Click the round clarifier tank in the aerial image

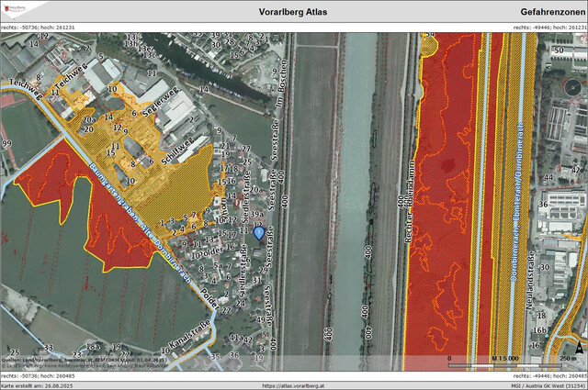click(573, 88)
